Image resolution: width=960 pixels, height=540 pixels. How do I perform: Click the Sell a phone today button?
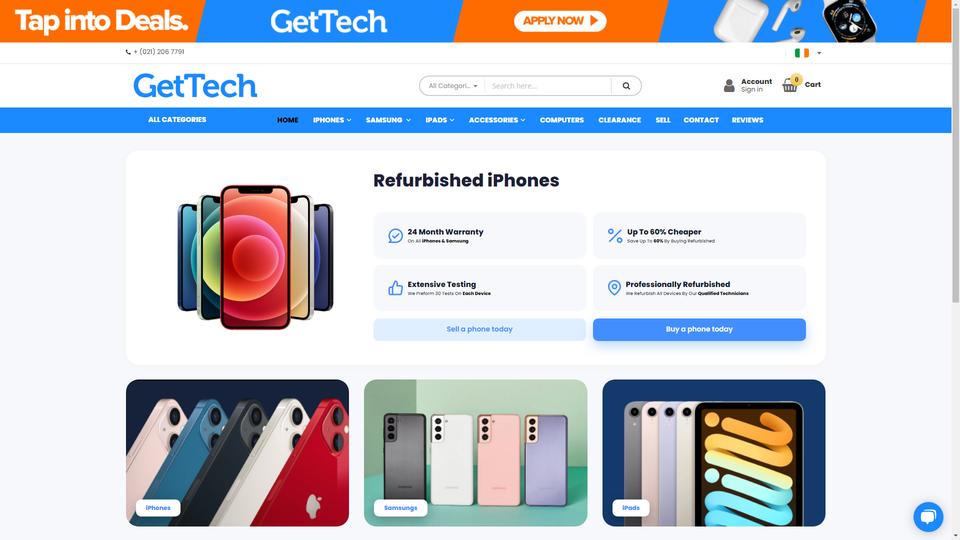coord(479,329)
